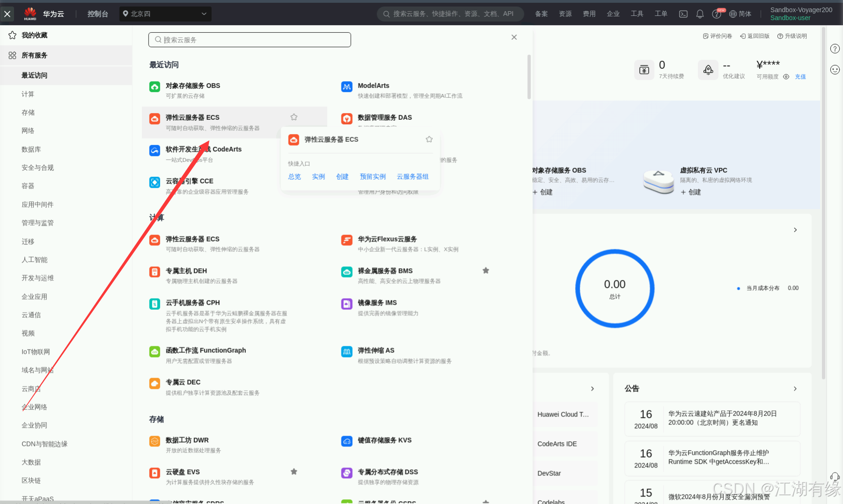Viewport: 843px width, 504px height.
Task: Open the IMS image service icon
Action: pos(347,304)
